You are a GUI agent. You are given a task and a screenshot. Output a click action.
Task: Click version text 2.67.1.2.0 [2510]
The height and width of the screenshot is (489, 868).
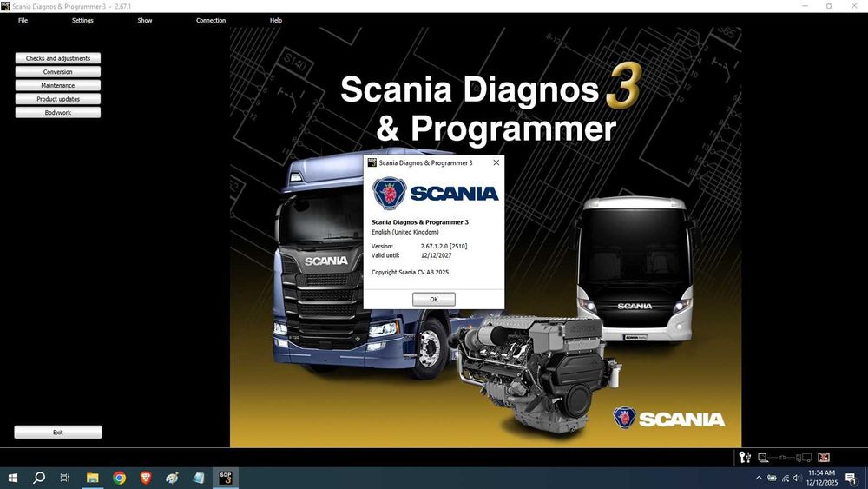444,246
